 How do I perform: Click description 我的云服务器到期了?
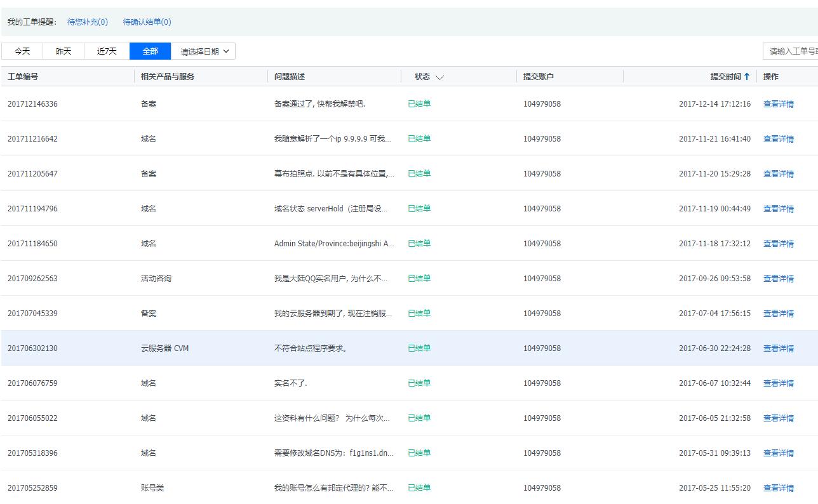click(x=333, y=314)
